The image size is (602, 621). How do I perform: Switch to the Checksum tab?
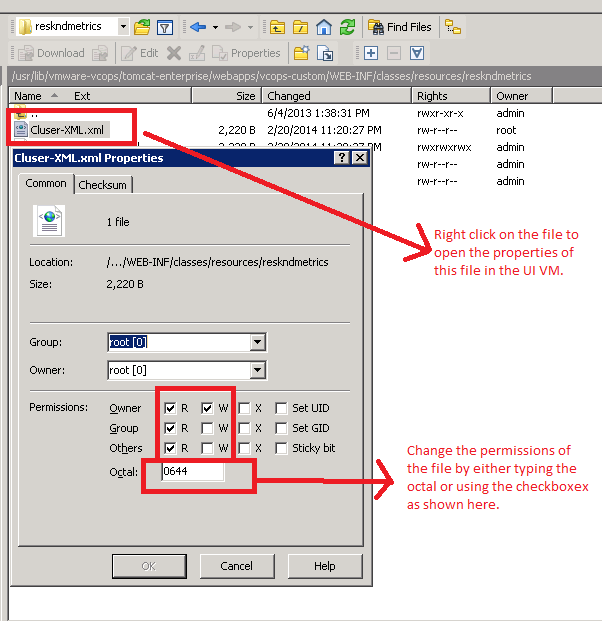coord(103,185)
